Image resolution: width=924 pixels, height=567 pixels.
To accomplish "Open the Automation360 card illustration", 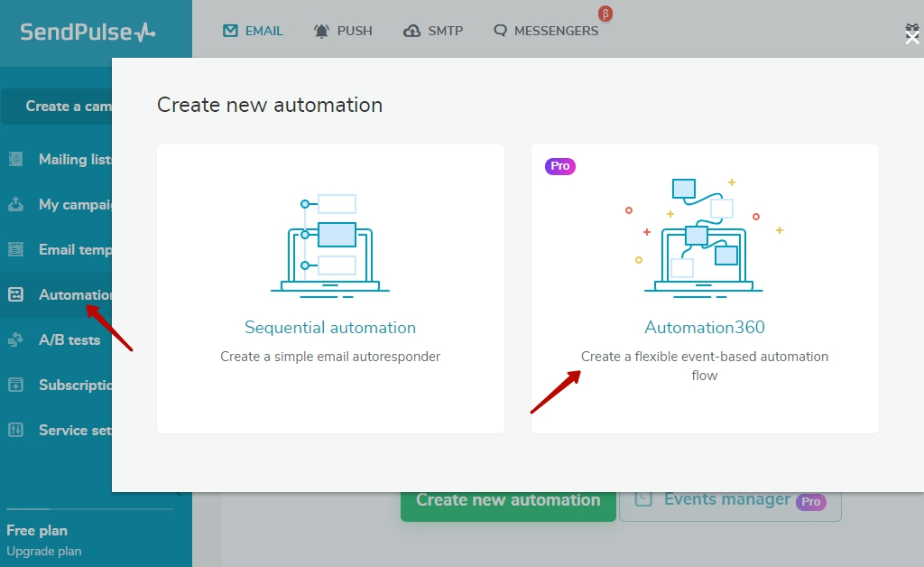I will tap(704, 237).
